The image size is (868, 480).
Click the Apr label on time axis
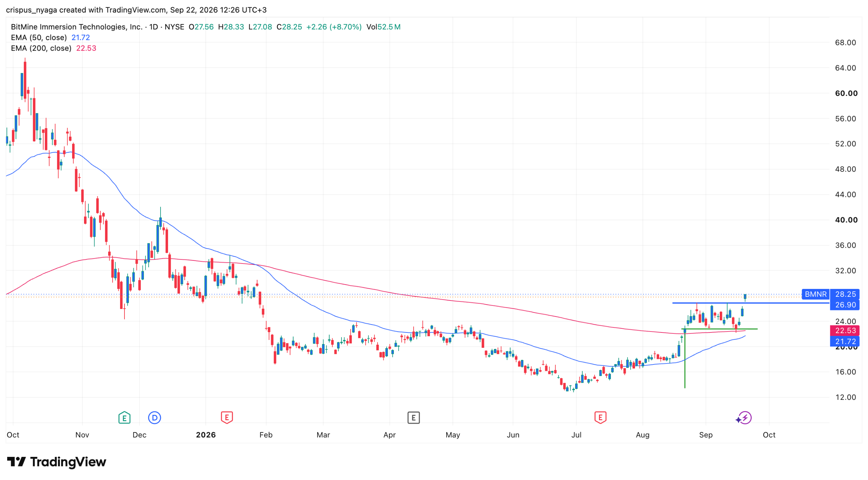click(x=389, y=435)
